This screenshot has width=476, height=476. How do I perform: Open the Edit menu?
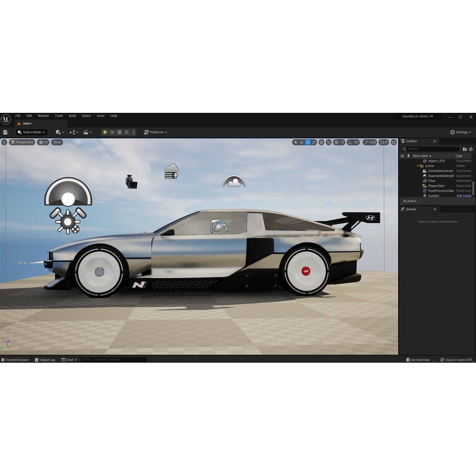(29, 116)
